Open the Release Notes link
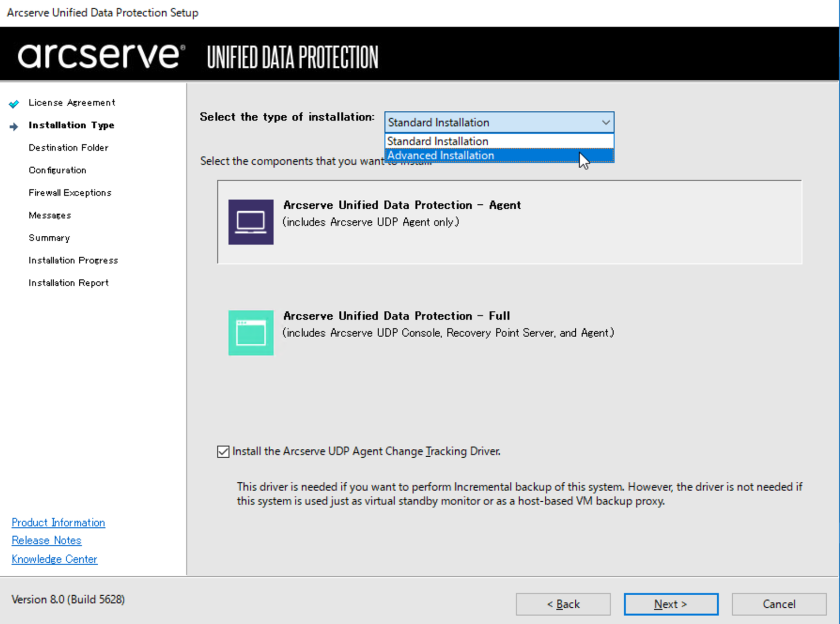This screenshot has height=624, width=840. [x=46, y=541]
